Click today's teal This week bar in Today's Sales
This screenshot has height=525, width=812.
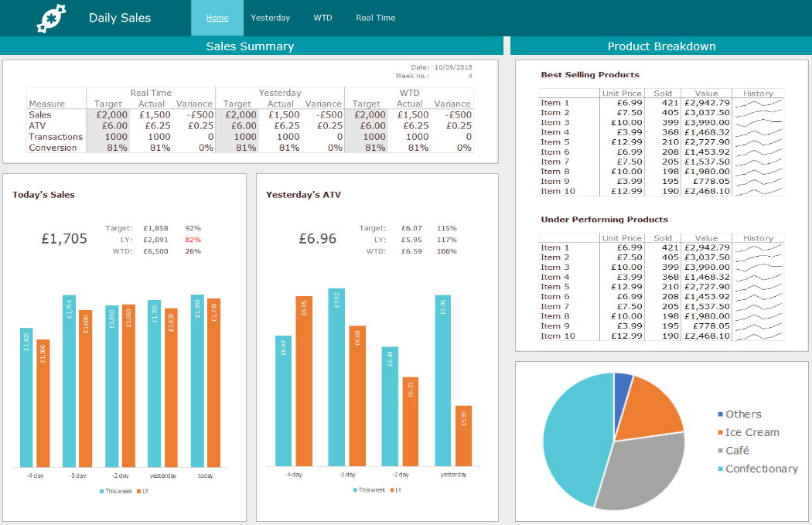(x=197, y=380)
